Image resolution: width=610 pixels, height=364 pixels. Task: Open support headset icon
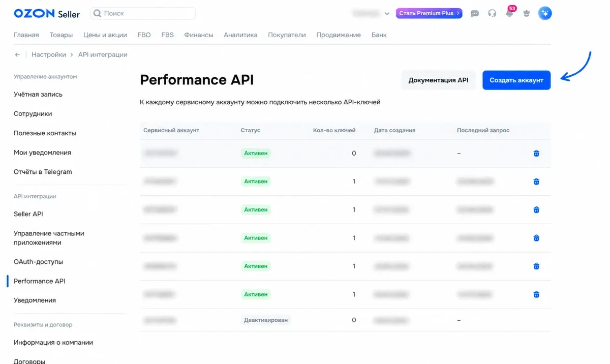tap(492, 14)
